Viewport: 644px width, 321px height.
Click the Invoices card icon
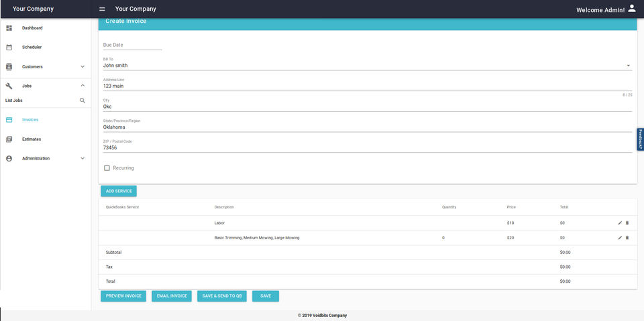pos(9,120)
